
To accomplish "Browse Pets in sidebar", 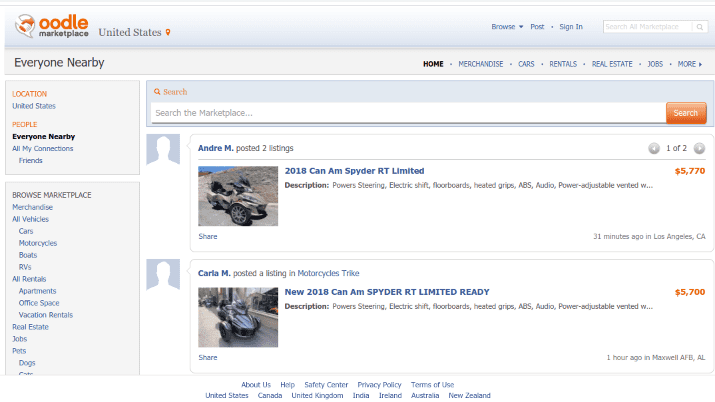I will click(x=19, y=351).
